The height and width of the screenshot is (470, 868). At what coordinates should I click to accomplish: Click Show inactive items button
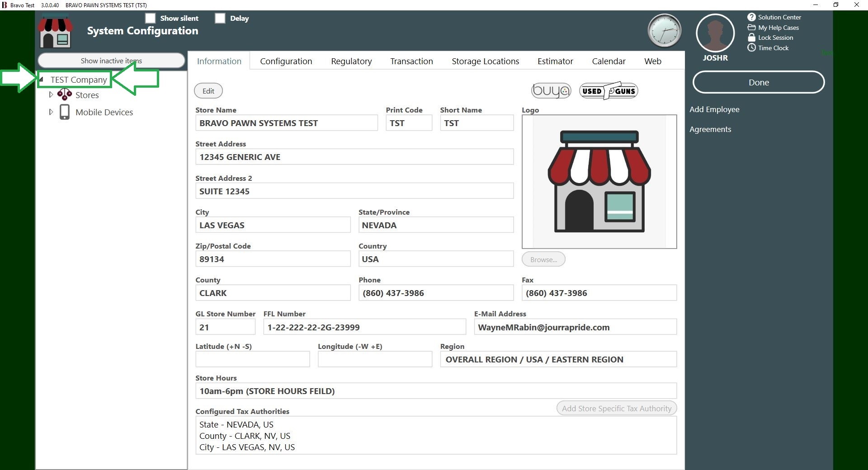coord(111,61)
